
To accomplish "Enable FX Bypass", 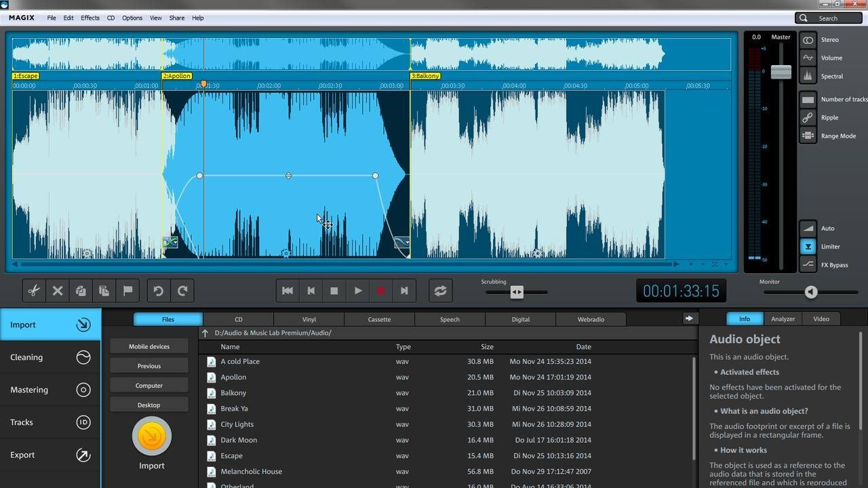I will [x=808, y=265].
